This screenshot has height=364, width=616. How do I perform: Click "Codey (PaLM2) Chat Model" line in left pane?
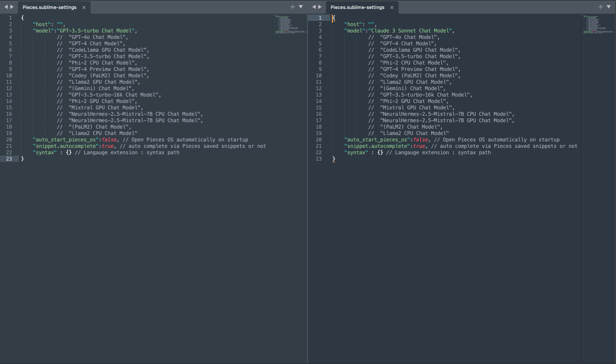[103, 76]
